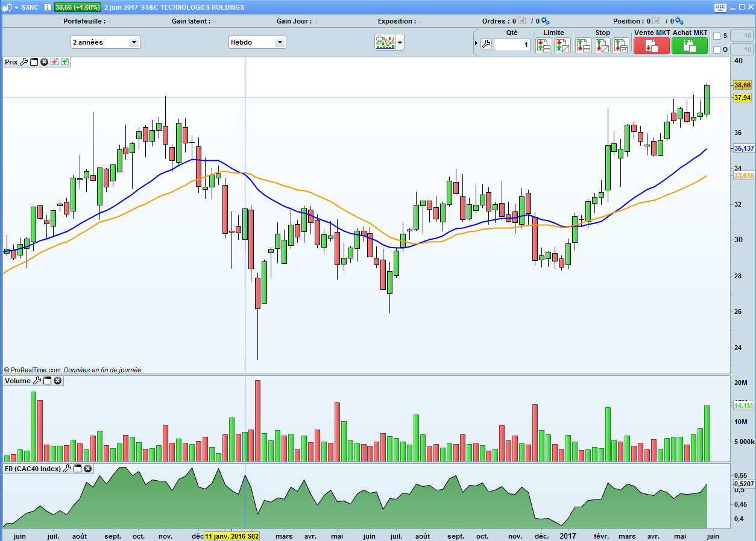The width and height of the screenshot is (756, 541).
Task: Click the SS&C TECHNOLOGIES HOLDINGS title text
Action: click(x=193, y=7)
